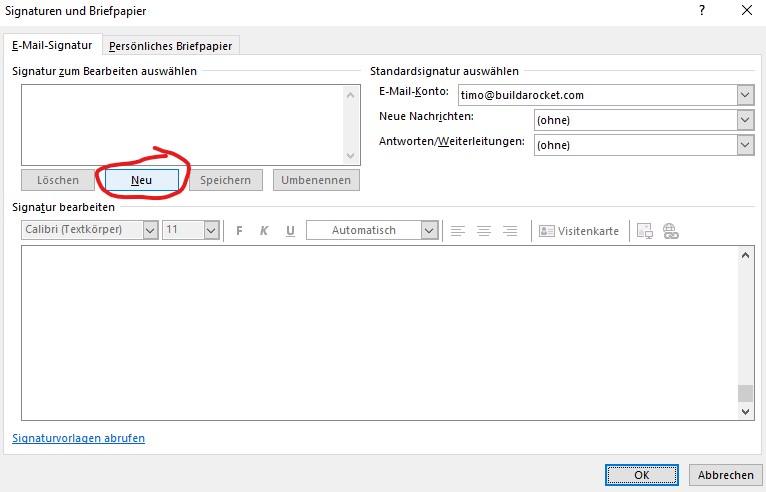Open the Signaturvorlagen abrufen link
766x492 pixels.
pyautogui.click(x=79, y=438)
